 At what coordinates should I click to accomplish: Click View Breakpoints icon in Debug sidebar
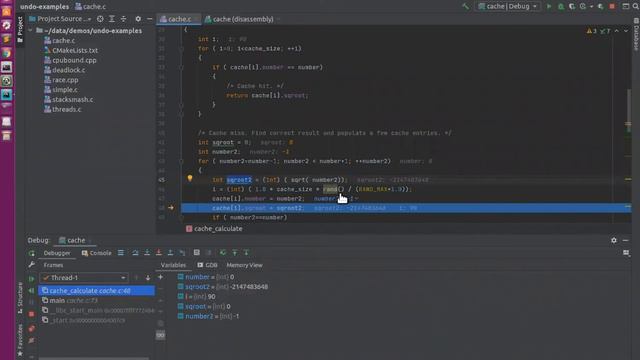(x=31, y=329)
